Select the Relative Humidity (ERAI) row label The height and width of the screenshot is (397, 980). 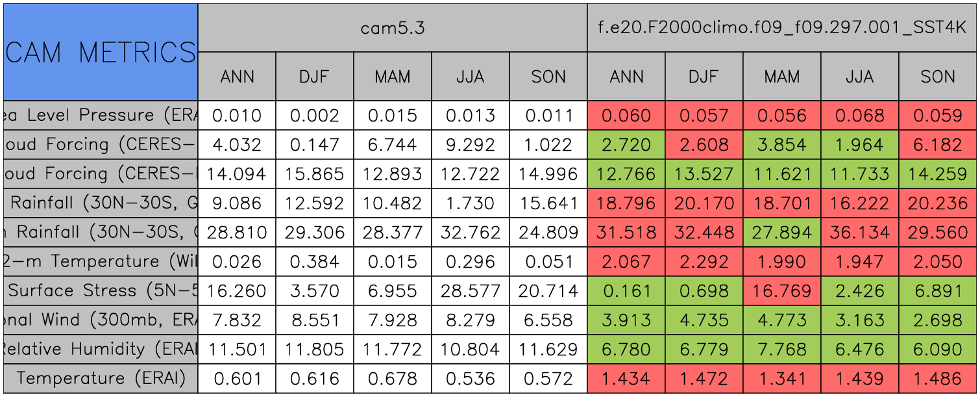[100, 350]
